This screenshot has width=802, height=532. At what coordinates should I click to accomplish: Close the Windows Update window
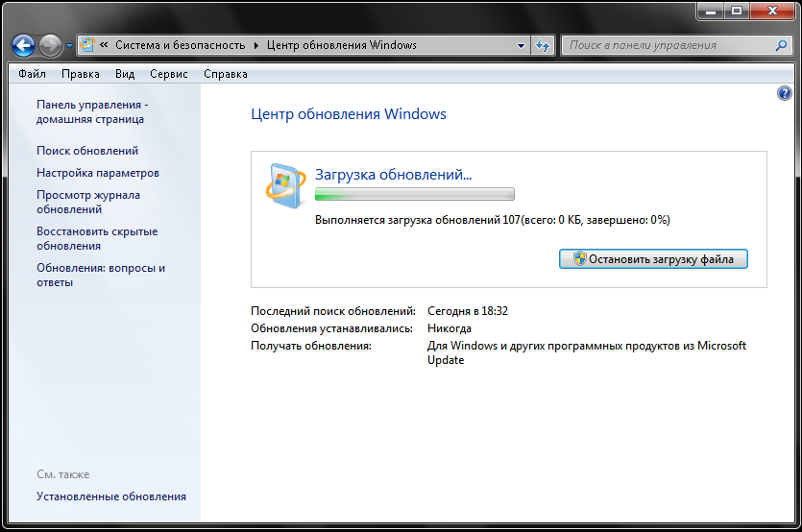(773, 11)
